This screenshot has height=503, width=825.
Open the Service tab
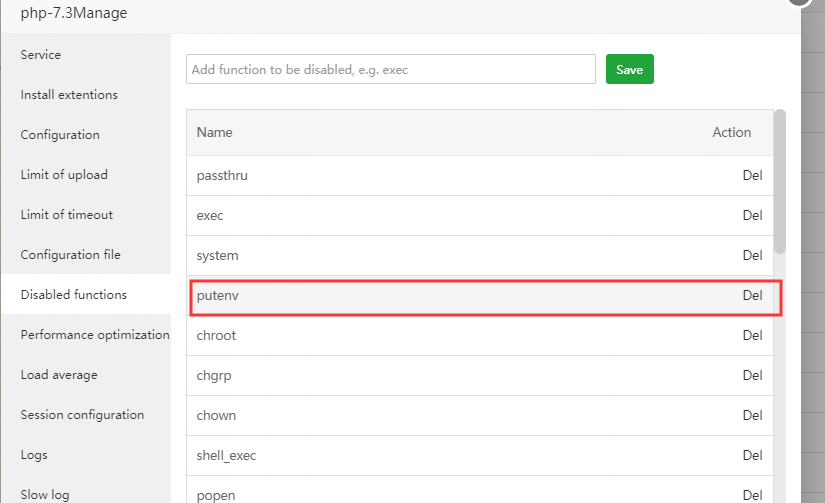(41, 55)
